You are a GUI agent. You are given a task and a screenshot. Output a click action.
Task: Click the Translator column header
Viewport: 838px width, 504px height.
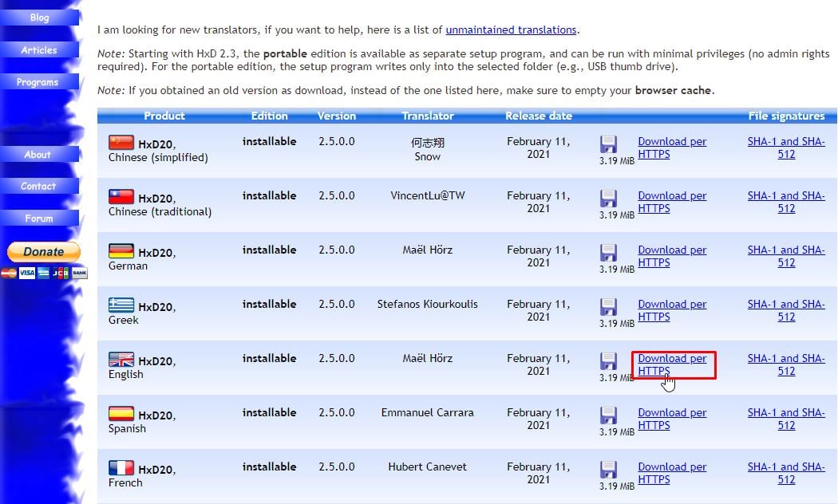[x=428, y=116]
